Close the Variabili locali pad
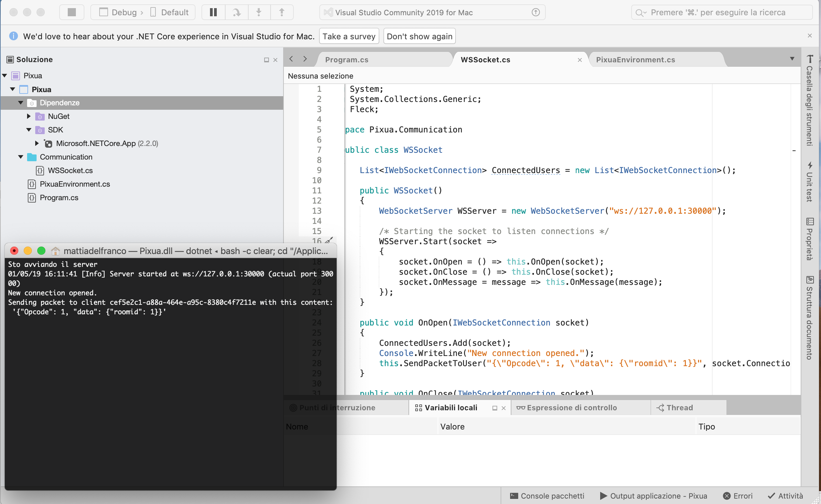Viewport: 821px width, 504px height. 504,408
